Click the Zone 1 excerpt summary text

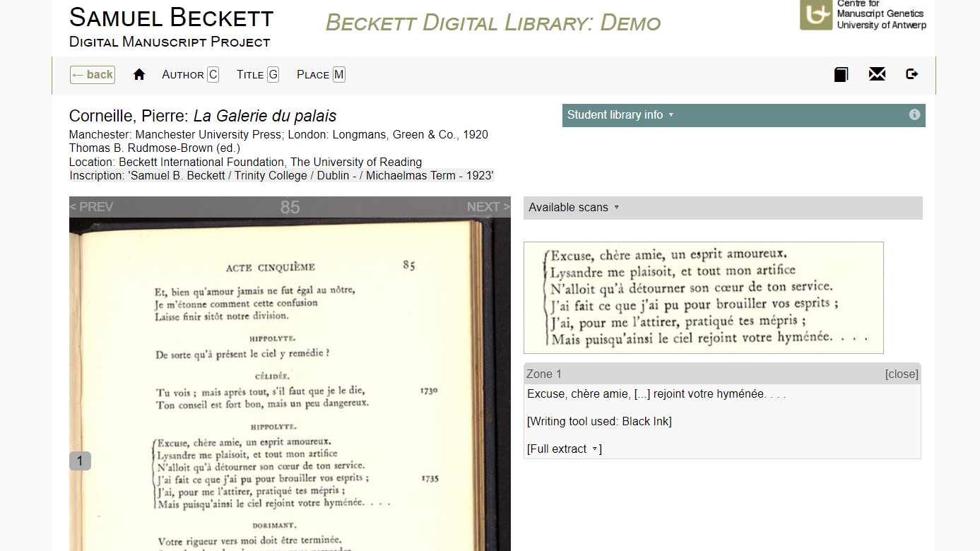[656, 394]
